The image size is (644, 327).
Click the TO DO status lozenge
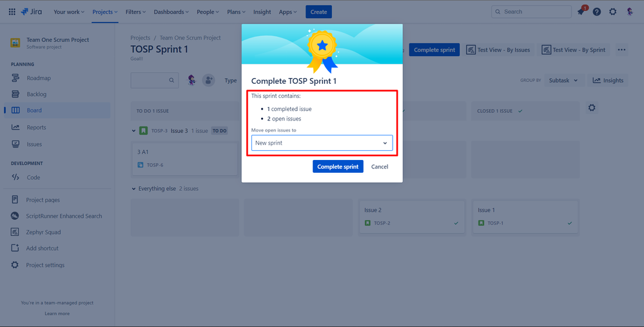point(219,131)
